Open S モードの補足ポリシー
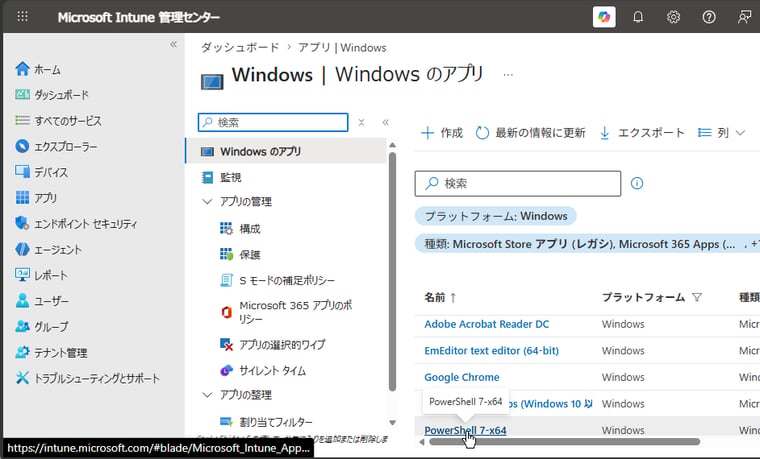760x459 pixels. 277,280
